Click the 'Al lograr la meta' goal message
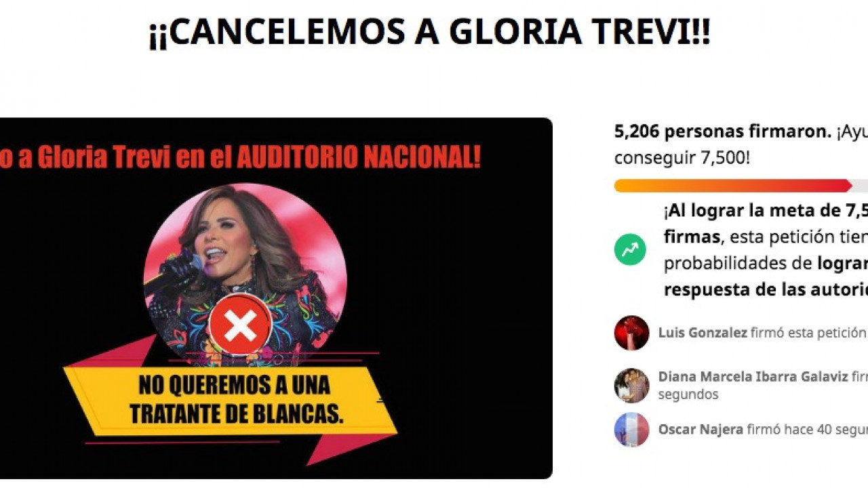Image resolution: width=868 pixels, height=488 pixels. tap(766, 250)
